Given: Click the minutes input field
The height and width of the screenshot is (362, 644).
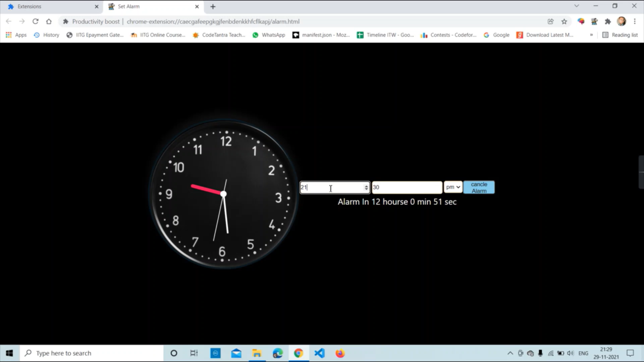Looking at the screenshot, I should 407,187.
